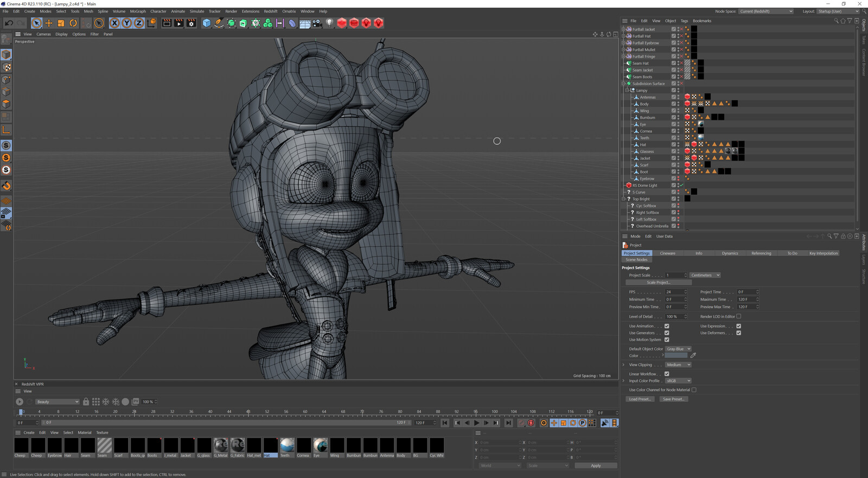Click the Redshift IPR play button
The image size is (868, 478).
coord(20,401)
